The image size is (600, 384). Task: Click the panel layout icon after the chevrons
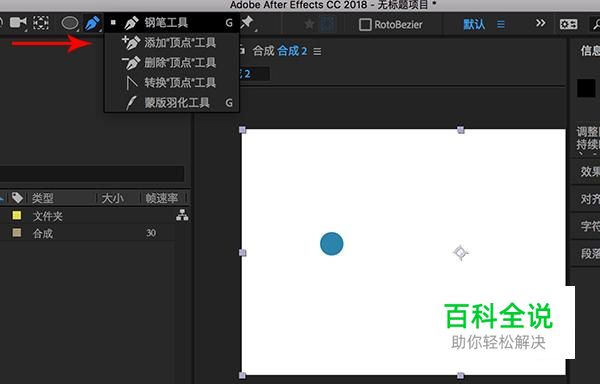pos(569,24)
